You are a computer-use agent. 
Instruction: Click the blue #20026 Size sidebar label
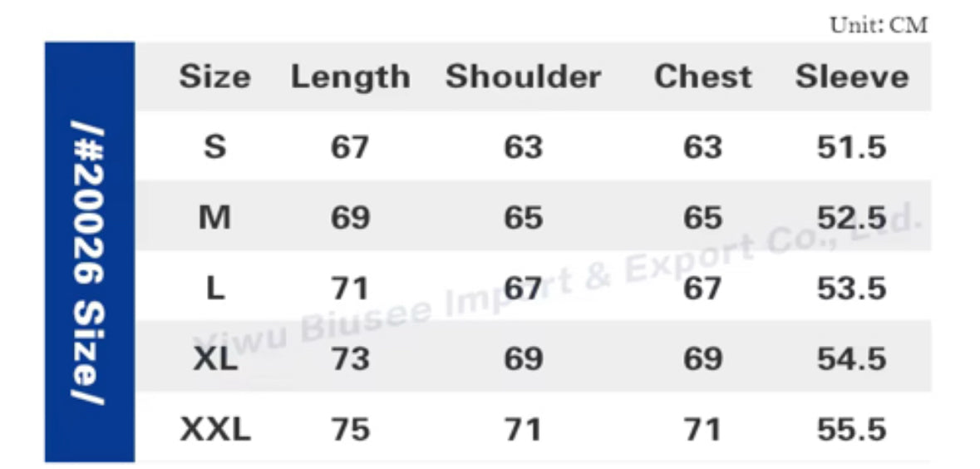point(89,253)
